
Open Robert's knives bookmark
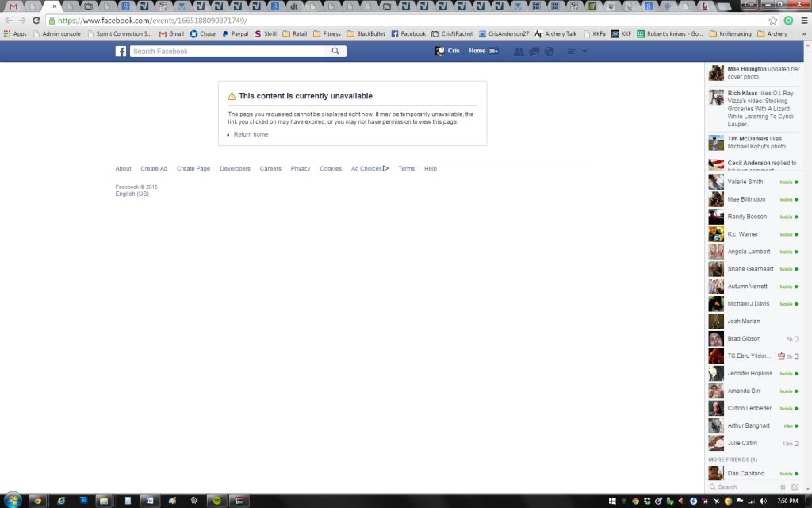coord(669,33)
